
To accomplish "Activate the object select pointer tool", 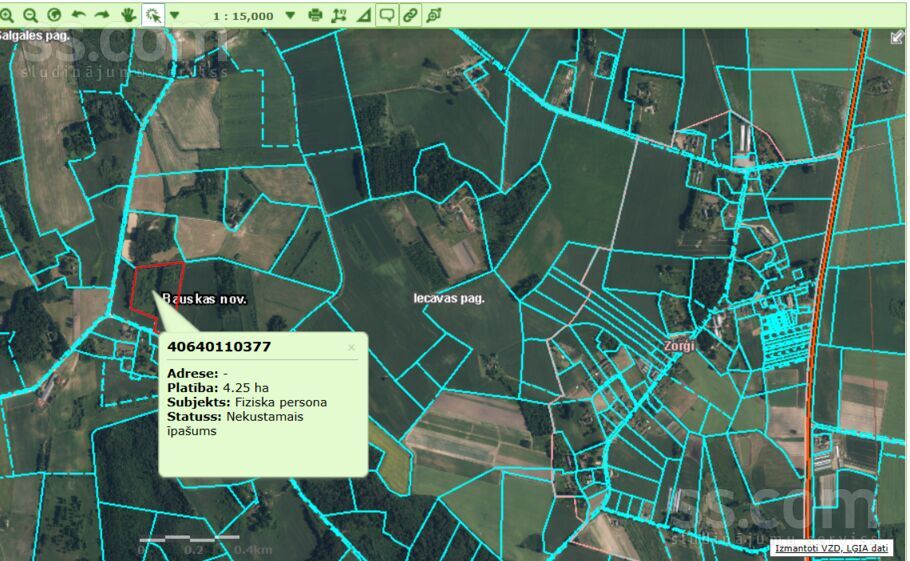I will 153,15.
